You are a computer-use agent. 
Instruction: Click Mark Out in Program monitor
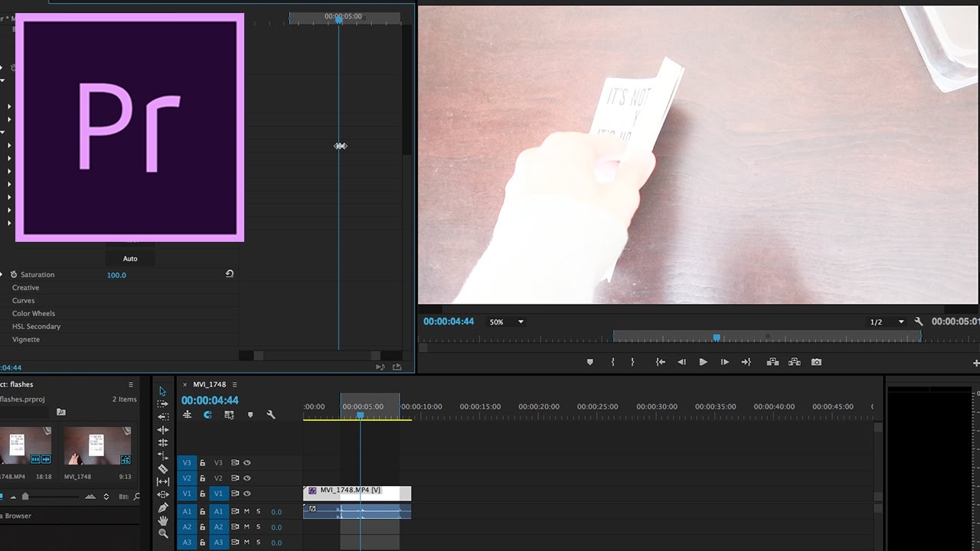pyautogui.click(x=632, y=362)
